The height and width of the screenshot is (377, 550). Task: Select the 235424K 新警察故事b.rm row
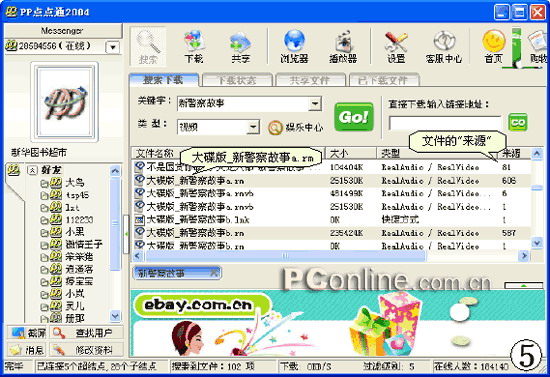[331, 233]
